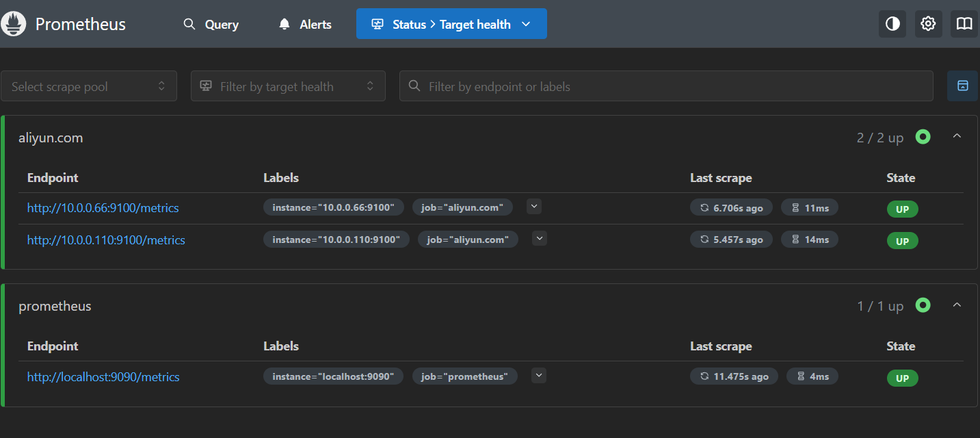Click the job="prometheus" label badge

pos(465,376)
